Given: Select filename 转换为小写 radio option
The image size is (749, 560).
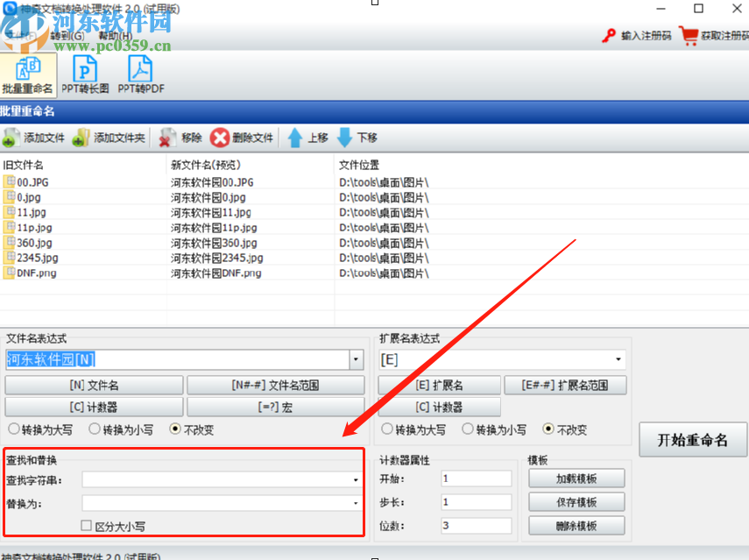Looking at the screenshot, I should [x=95, y=429].
